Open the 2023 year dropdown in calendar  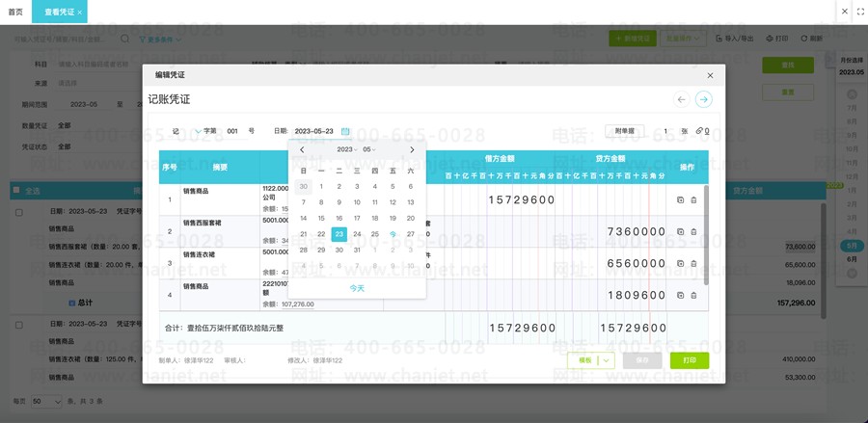click(x=347, y=150)
